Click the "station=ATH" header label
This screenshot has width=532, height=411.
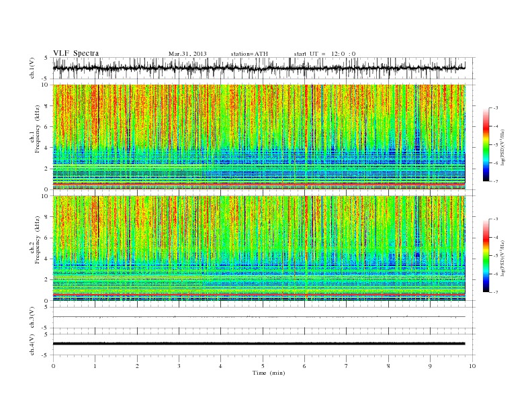(249, 54)
